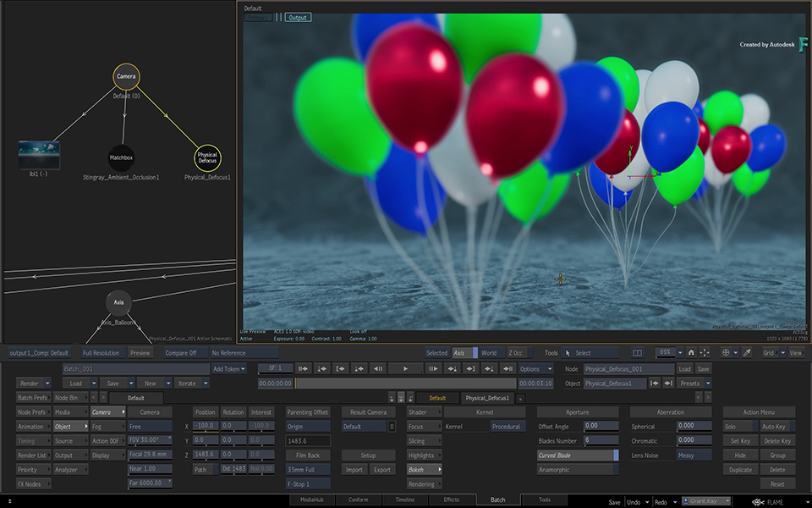Click the crosshair target icon
812x508 pixels.
(x=726, y=352)
